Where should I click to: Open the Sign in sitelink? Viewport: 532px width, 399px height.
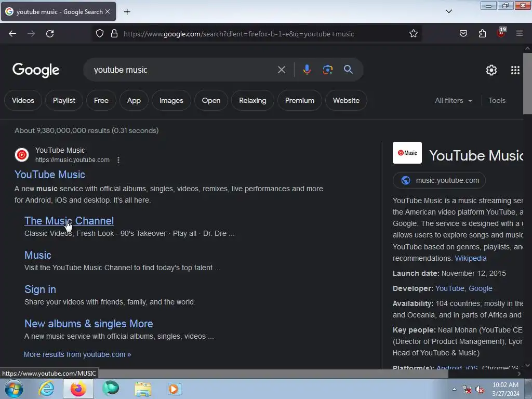tap(40, 289)
